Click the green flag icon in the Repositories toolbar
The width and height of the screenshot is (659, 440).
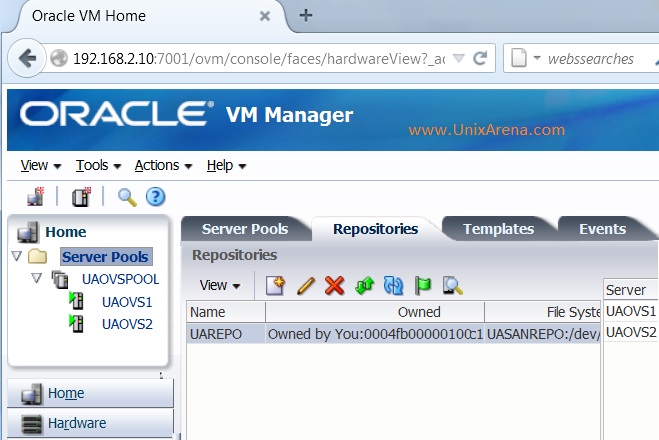click(423, 286)
